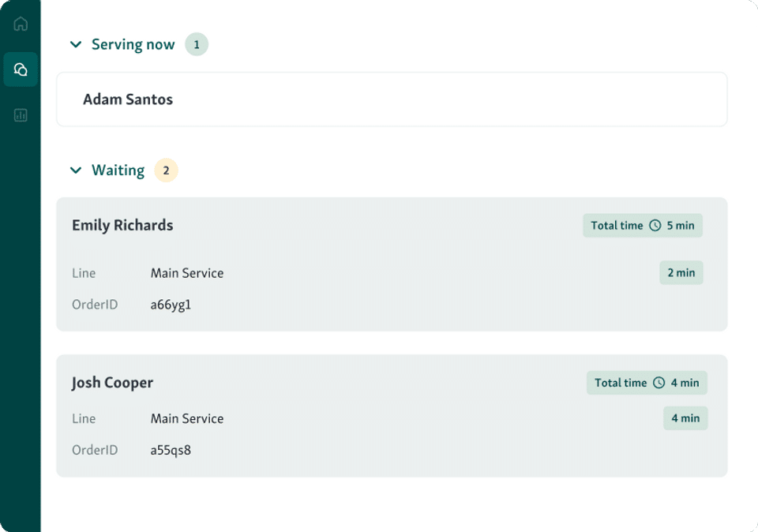Click the Waiting count badge
This screenshot has height=532, width=758.
click(x=166, y=170)
